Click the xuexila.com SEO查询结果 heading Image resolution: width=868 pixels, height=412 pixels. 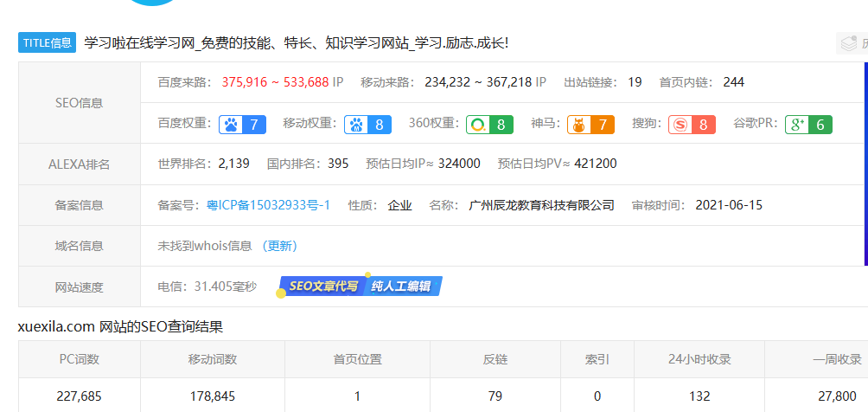tap(121, 327)
